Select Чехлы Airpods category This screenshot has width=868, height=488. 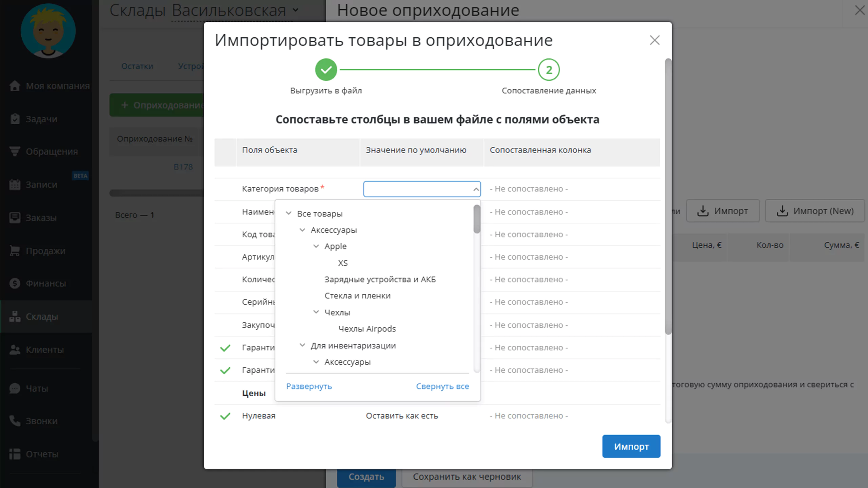[x=367, y=329]
